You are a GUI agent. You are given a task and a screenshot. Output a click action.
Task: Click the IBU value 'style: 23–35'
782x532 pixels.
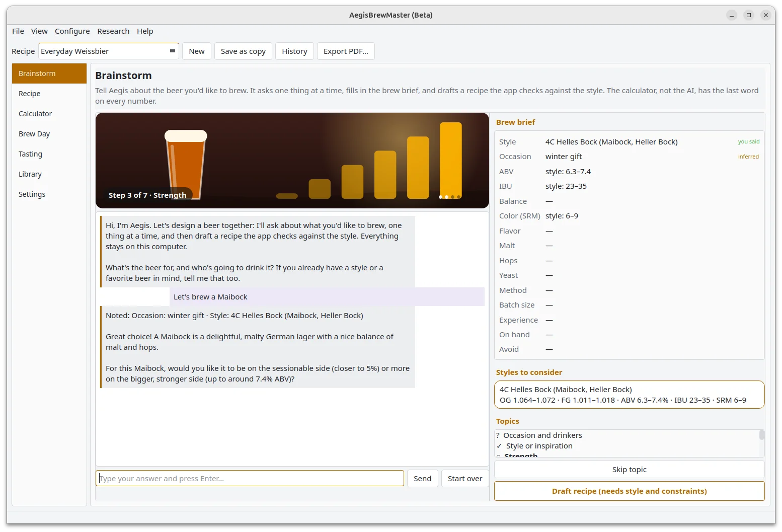click(x=566, y=186)
